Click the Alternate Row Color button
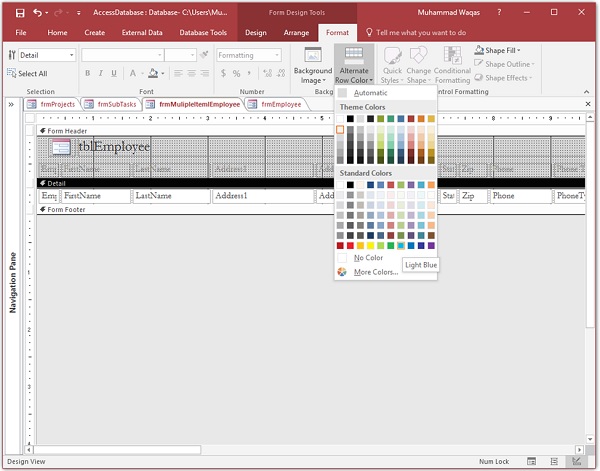 pyautogui.click(x=354, y=66)
